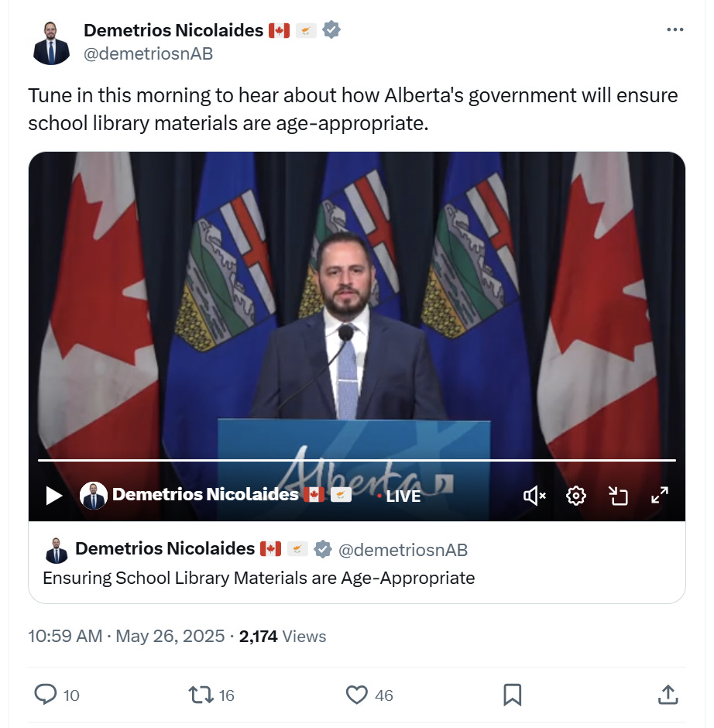Open the 'Ensuring School Library Materials' broadcast title
The width and height of the screenshot is (714, 728).
point(259,578)
